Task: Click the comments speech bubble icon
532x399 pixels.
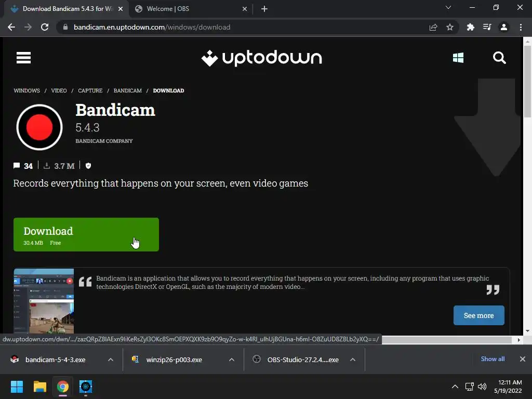Action: click(16, 166)
